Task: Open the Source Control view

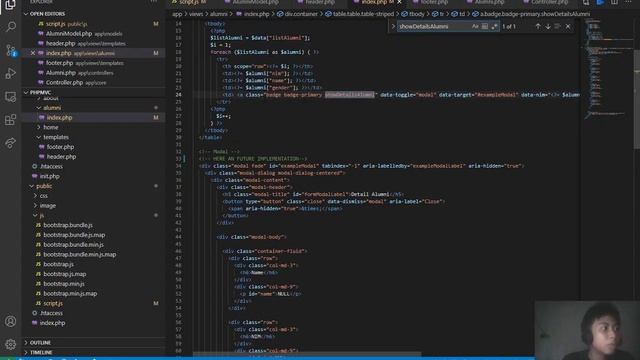Action: [x=11, y=50]
